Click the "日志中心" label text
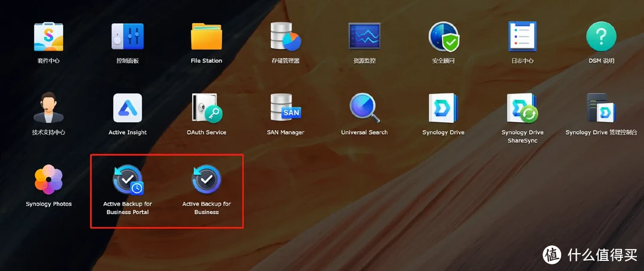 click(x=522, y=61)
